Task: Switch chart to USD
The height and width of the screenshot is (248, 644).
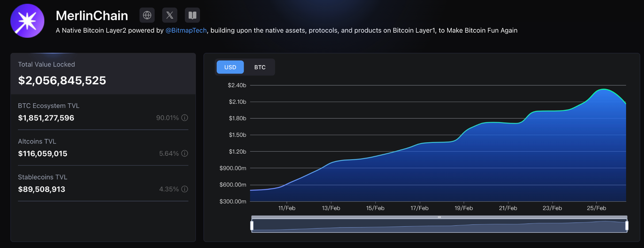Action: click(x=230, y=67)
